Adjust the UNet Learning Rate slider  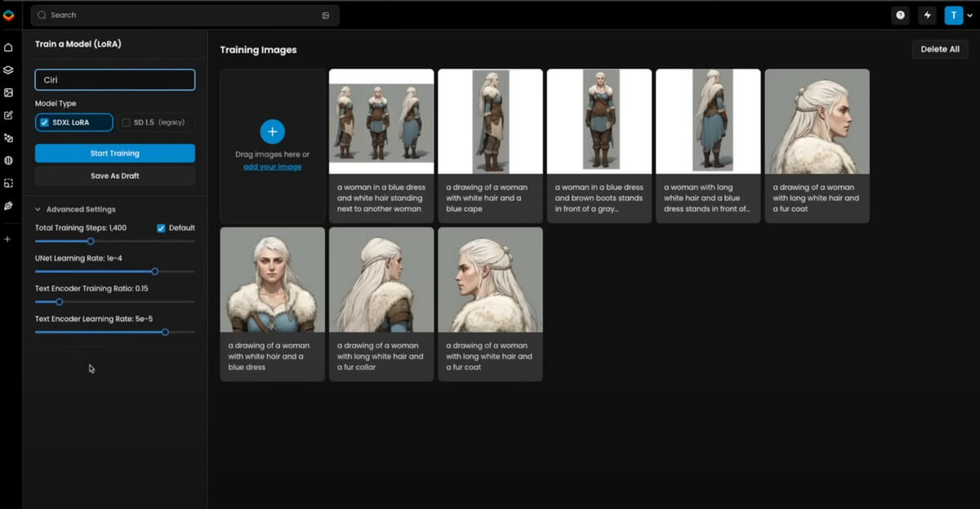coord(154,271)
